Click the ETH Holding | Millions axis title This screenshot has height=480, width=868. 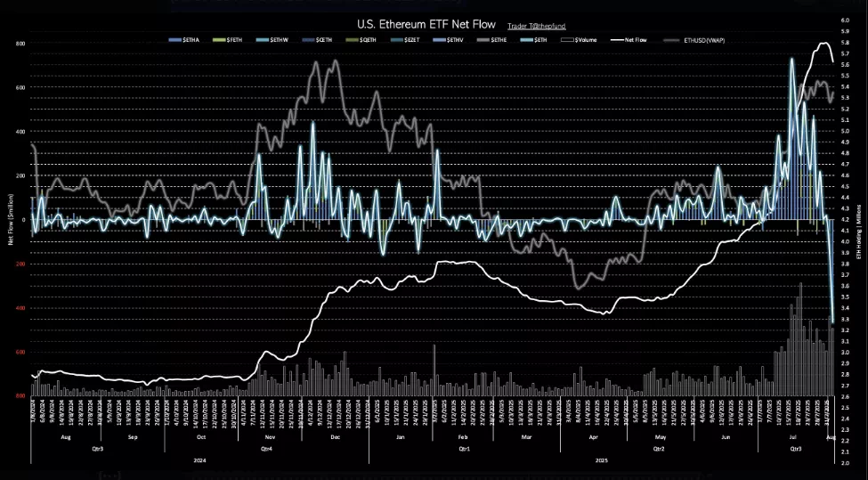point(859,231)
